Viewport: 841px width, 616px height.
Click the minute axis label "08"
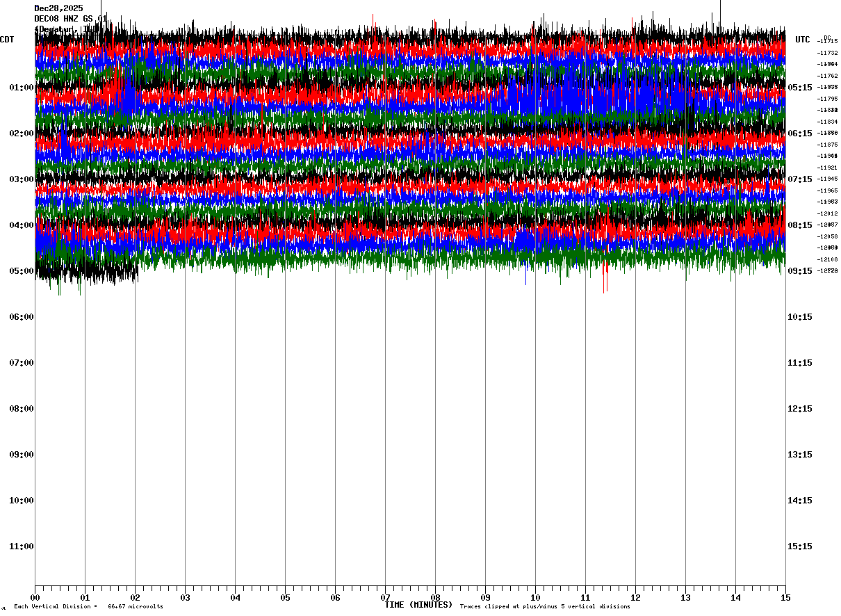pyautogui.click(x=435, y=597)
